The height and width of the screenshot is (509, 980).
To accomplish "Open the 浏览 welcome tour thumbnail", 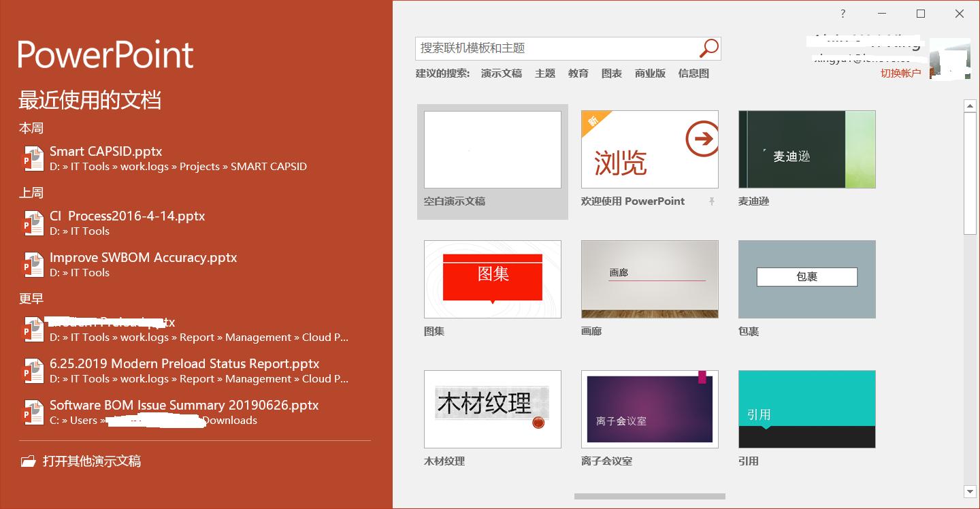I will pos(650,150).
